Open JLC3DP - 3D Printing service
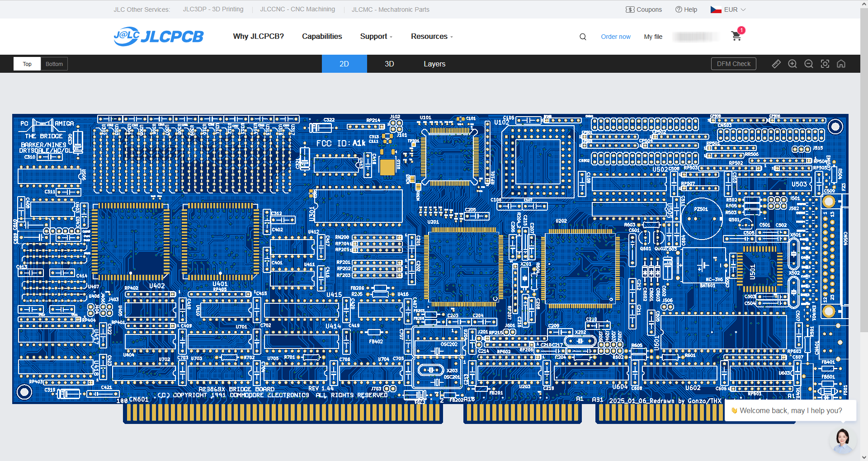This screenshot has width=868, height=461. [x=213, y=9]
